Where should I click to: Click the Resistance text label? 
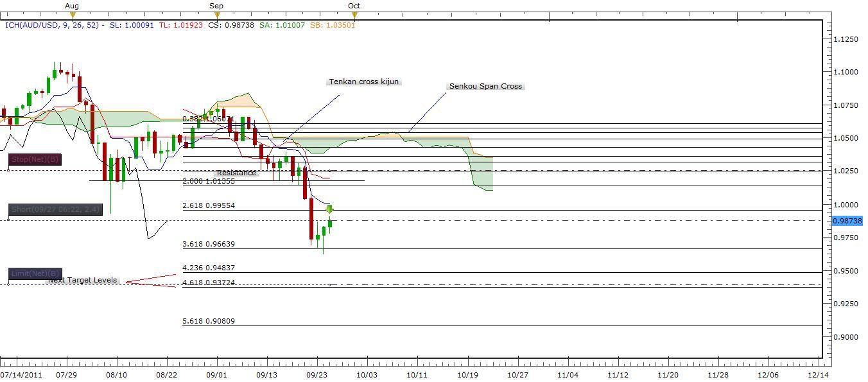click(x=236, y=173)
